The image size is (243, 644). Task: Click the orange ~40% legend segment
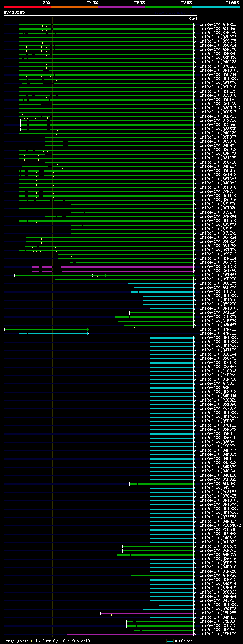point(74,7)
